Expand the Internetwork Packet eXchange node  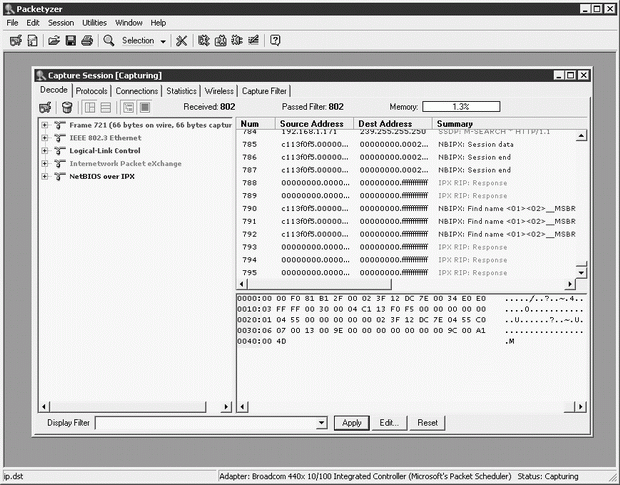pos(45,164)
